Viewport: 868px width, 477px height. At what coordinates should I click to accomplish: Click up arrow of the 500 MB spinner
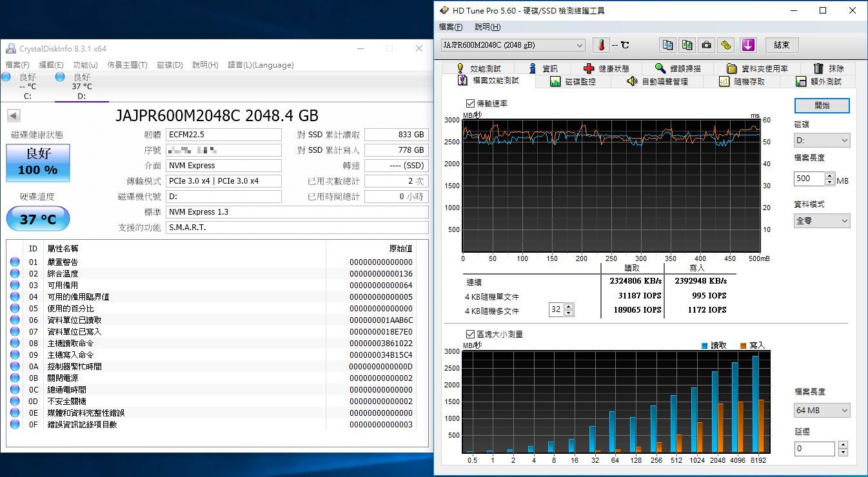pyautogui.click(x=829, y=176)
